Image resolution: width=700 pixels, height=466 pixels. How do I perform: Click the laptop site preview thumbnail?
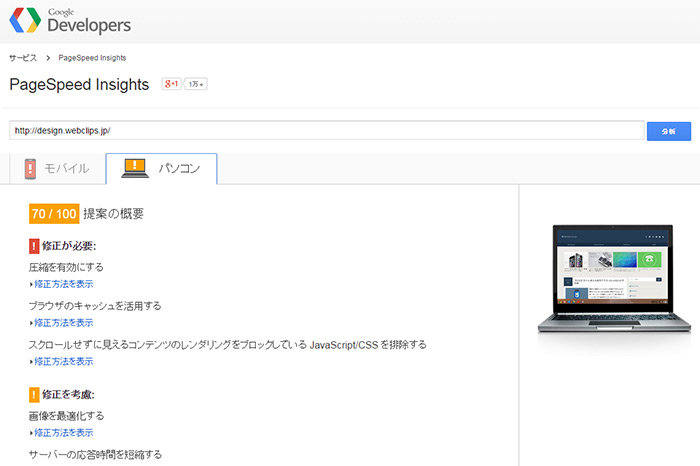614,279
